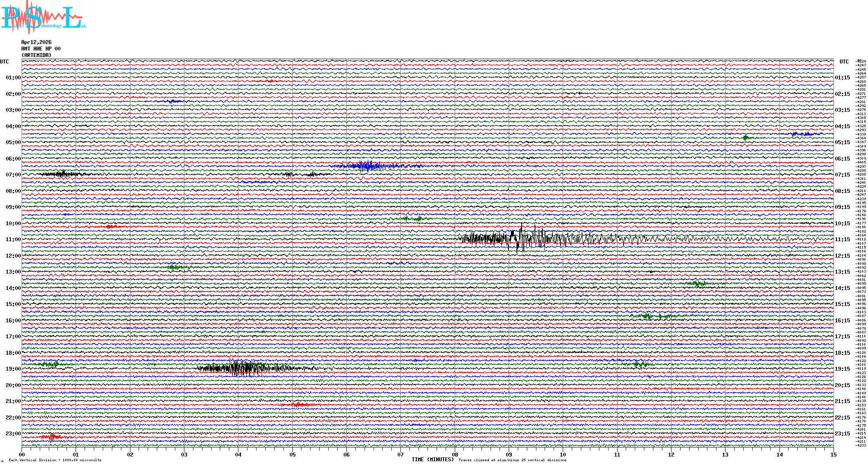Select the 01:15 time marker on right
The width and height of the screenshot is (868, 466).
(x=842, y=78)
